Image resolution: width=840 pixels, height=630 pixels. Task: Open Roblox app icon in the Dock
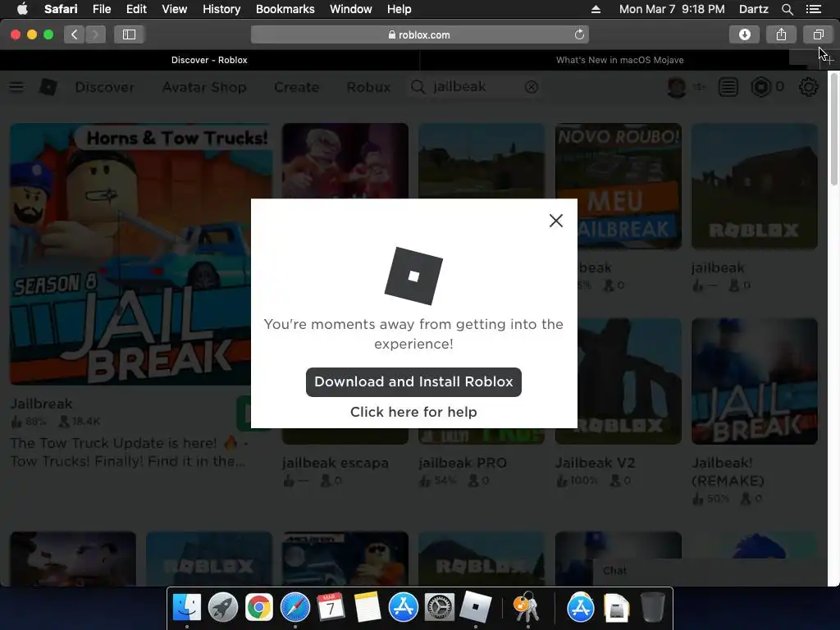476,607
